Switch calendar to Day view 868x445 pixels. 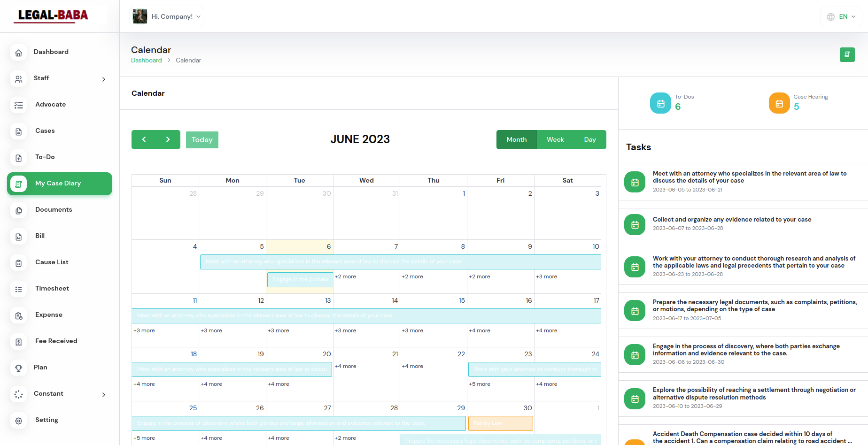click(590, 139)
